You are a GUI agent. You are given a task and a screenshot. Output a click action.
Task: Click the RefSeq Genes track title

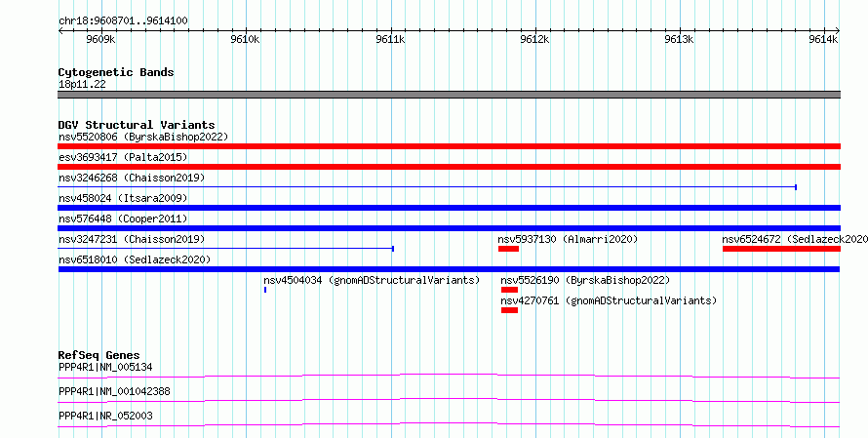point(99,355)
